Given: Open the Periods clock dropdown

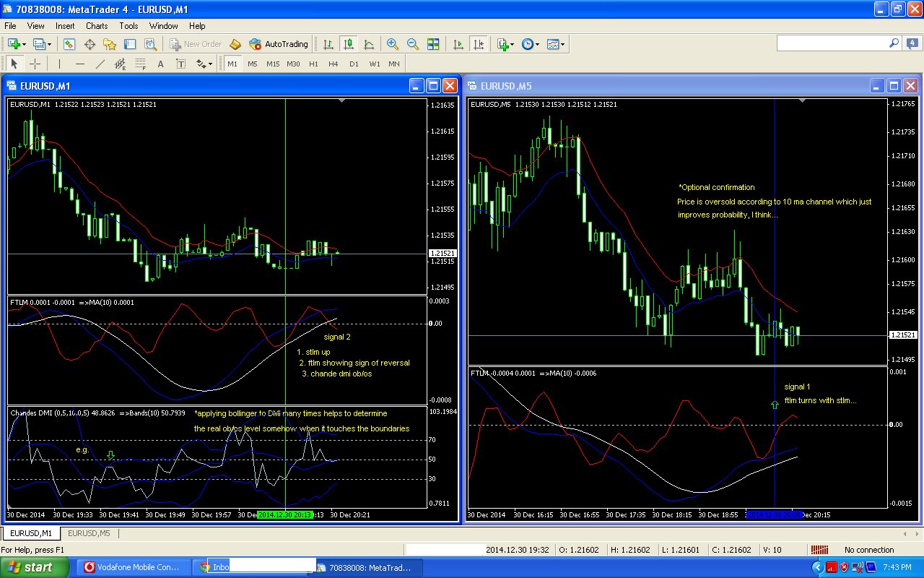Looking at the screenshot, I should [x=531, y=44].
